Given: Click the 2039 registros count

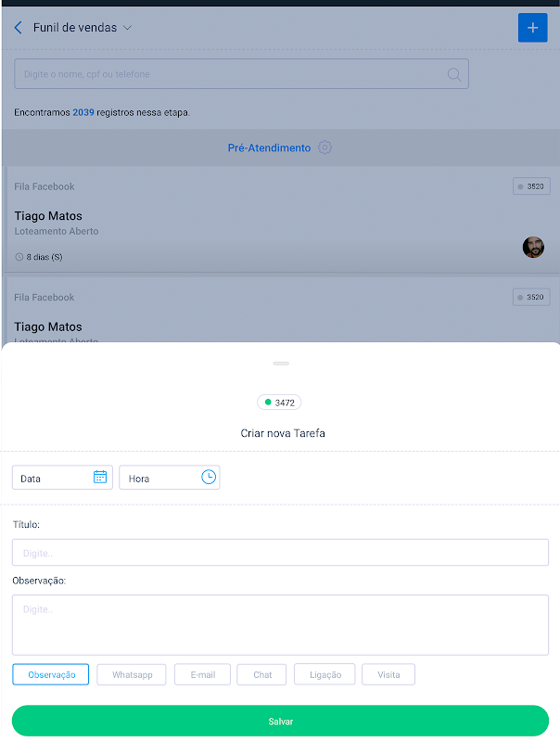Looking at the screenshot, I should pos(83,112).
